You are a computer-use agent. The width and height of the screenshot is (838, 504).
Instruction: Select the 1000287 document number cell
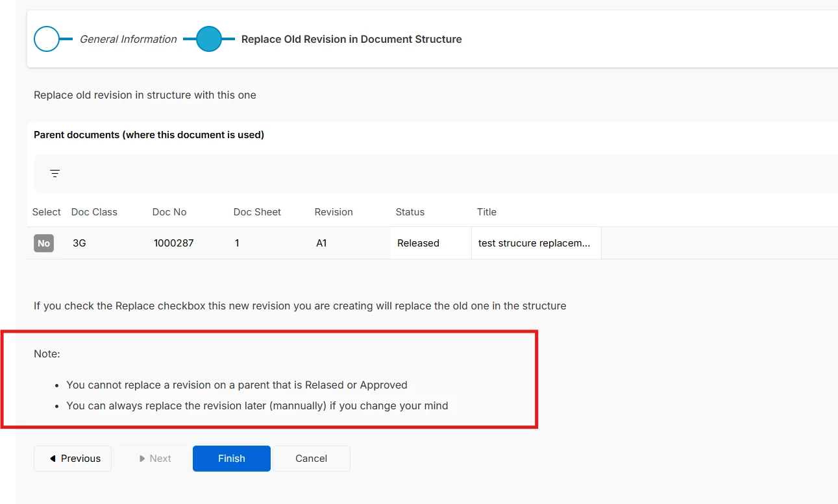pyautogui.click(x=174, y=243)
